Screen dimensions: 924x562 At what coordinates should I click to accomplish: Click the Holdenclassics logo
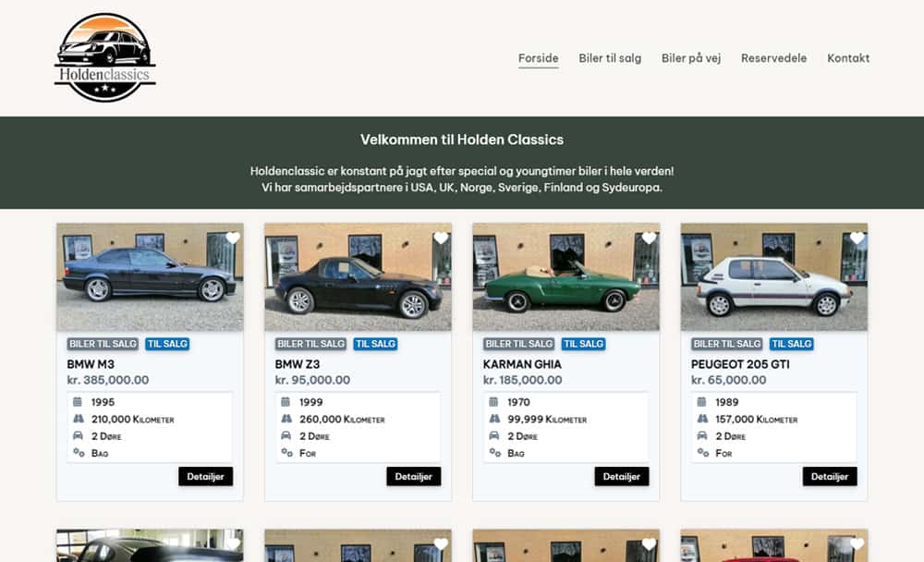coord(105,57)
